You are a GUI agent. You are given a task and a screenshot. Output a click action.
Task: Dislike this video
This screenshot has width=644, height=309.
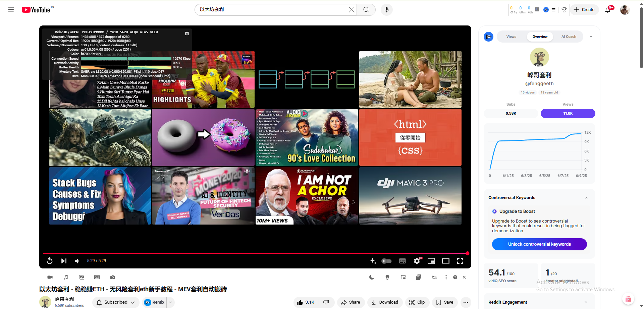click(326, 302)
